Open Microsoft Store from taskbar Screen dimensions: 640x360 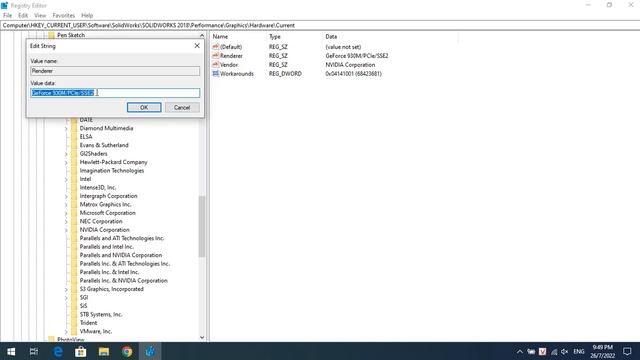[81, 351]
